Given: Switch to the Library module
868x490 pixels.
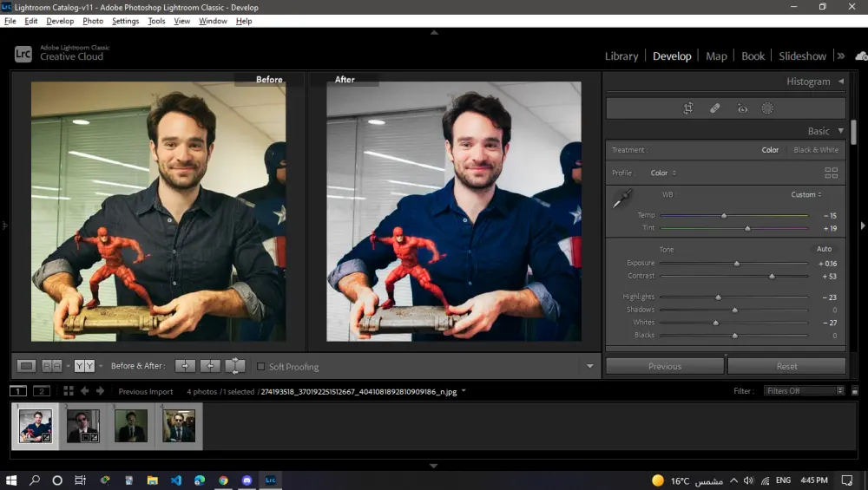Looking at the screenshot, I should click(x=621, y=56).
